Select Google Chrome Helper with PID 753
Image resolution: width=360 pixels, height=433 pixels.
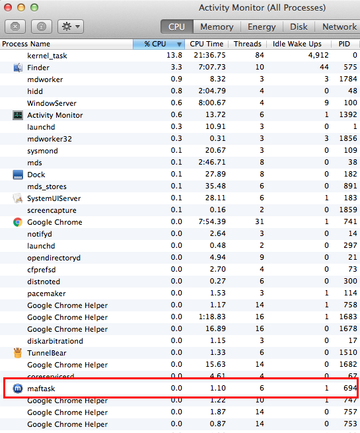tap(67, 424)
